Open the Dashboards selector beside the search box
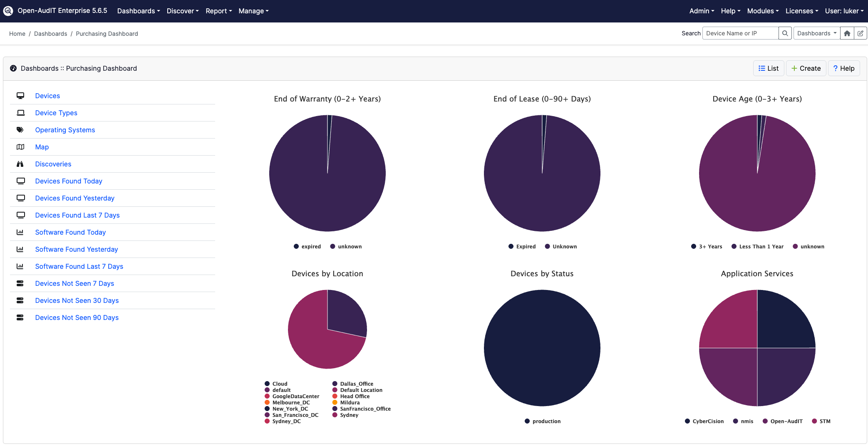The image size is (868, 446). click(816, 33)
